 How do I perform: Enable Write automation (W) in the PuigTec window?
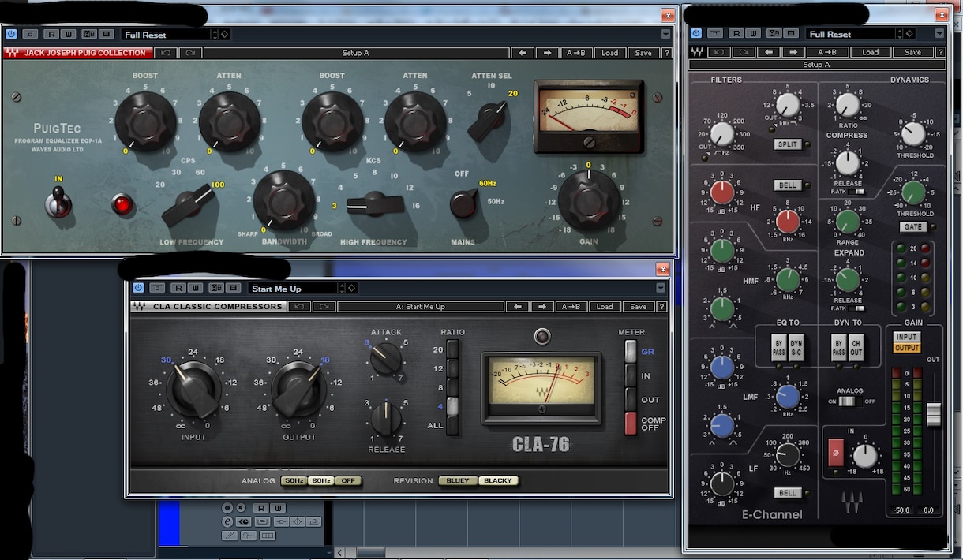[67, 35]
